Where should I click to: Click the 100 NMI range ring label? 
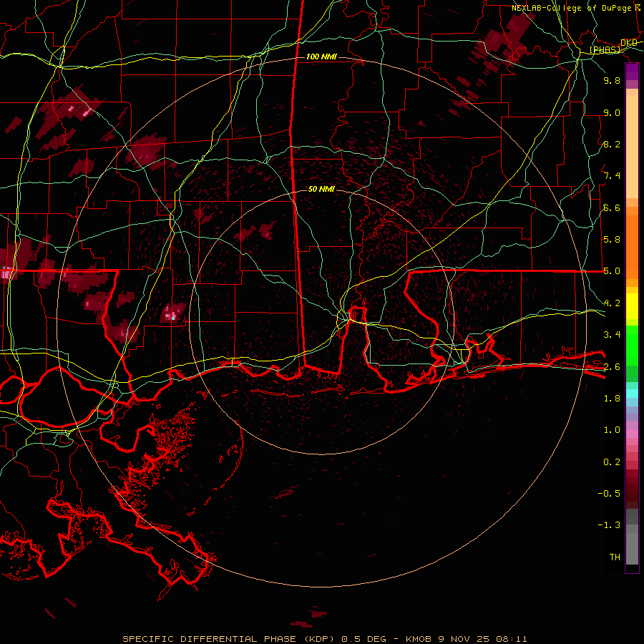click(x=321, y=57)
